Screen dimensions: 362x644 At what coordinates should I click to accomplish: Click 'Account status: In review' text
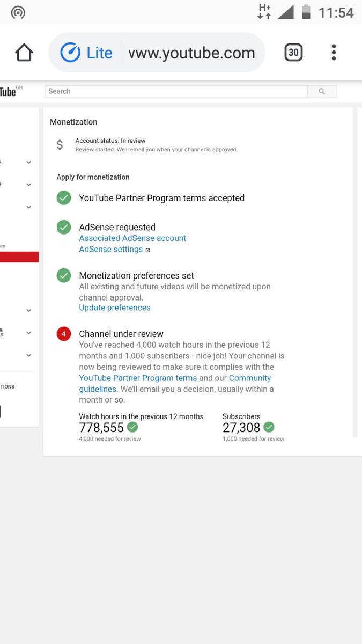110,141
